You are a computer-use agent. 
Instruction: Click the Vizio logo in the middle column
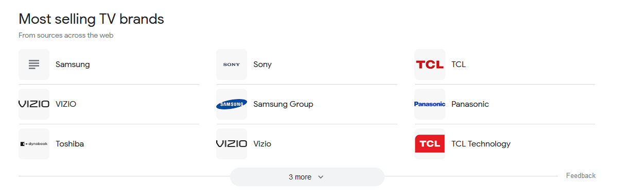tap(232, 144)
